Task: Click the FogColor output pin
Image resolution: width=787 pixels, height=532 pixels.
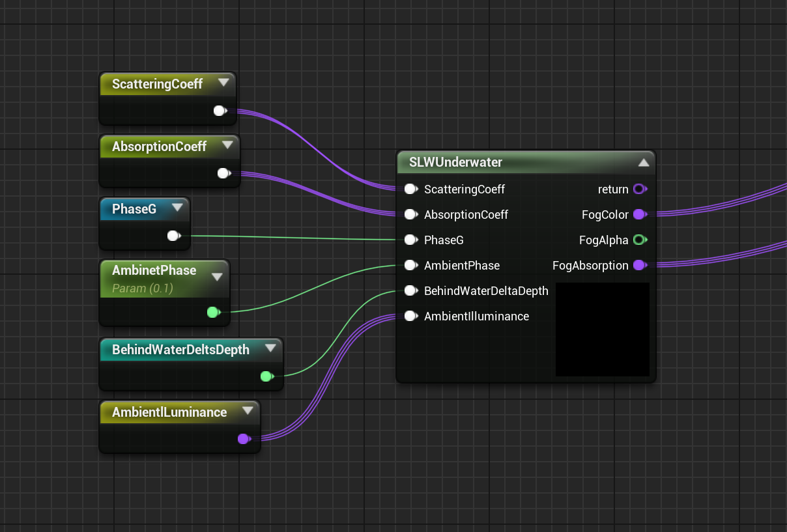Action: [639, 215]
